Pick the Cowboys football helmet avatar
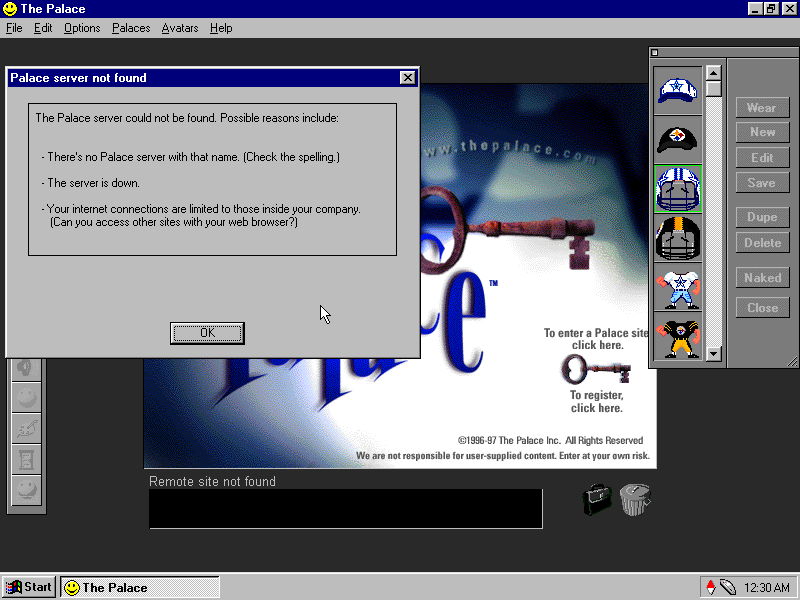800x600 pixels. 678,189
